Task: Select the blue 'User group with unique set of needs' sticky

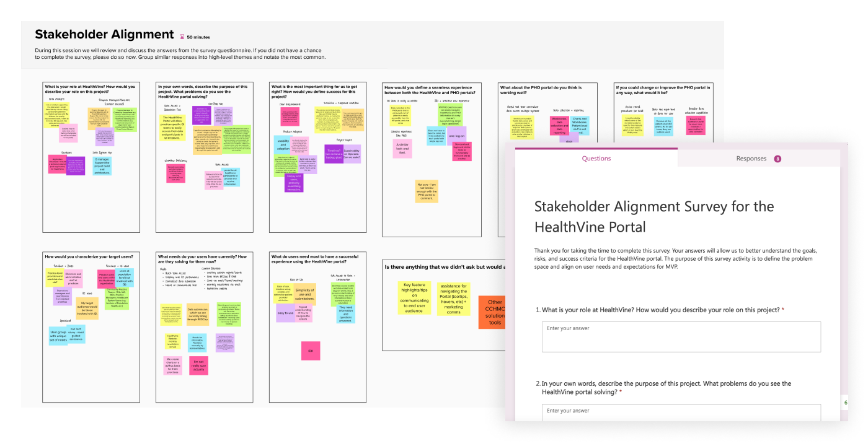Action: (58, 336)
